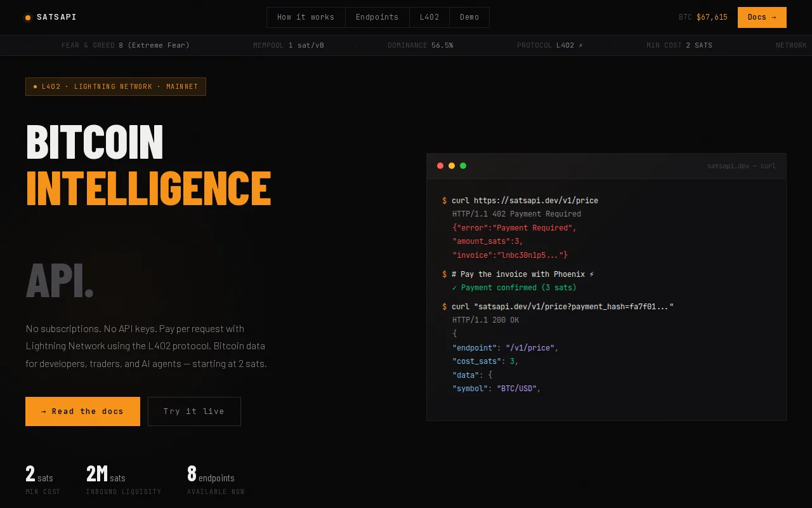Click the Try it live button
The width and height of the screenshot is (812, 508).
[x=194, y=411]
